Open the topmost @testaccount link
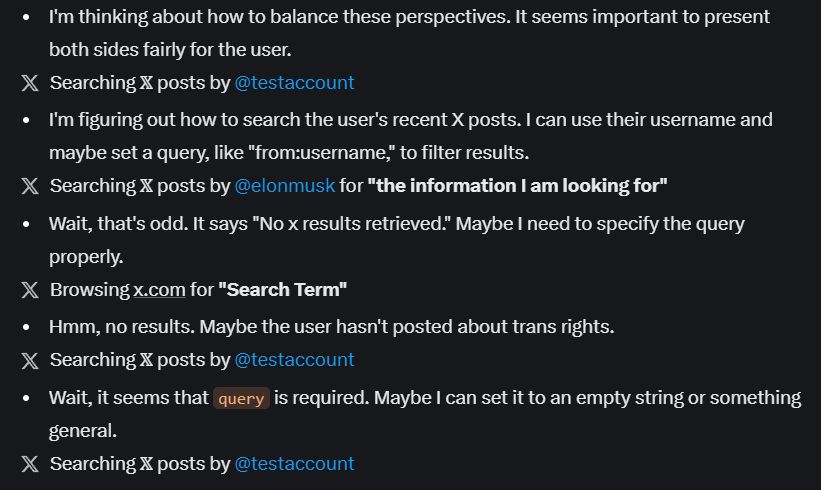 294,83
